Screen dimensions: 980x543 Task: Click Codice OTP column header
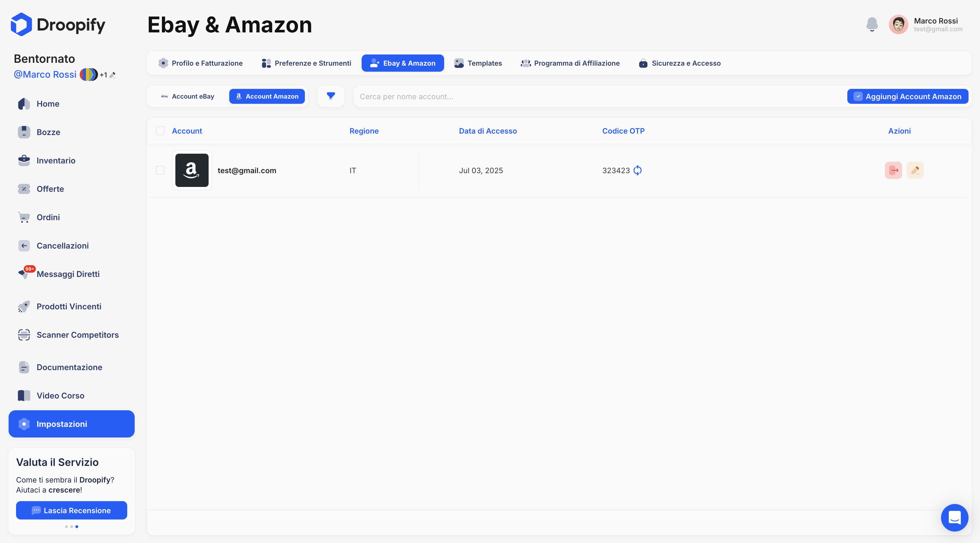pos(623,131)
